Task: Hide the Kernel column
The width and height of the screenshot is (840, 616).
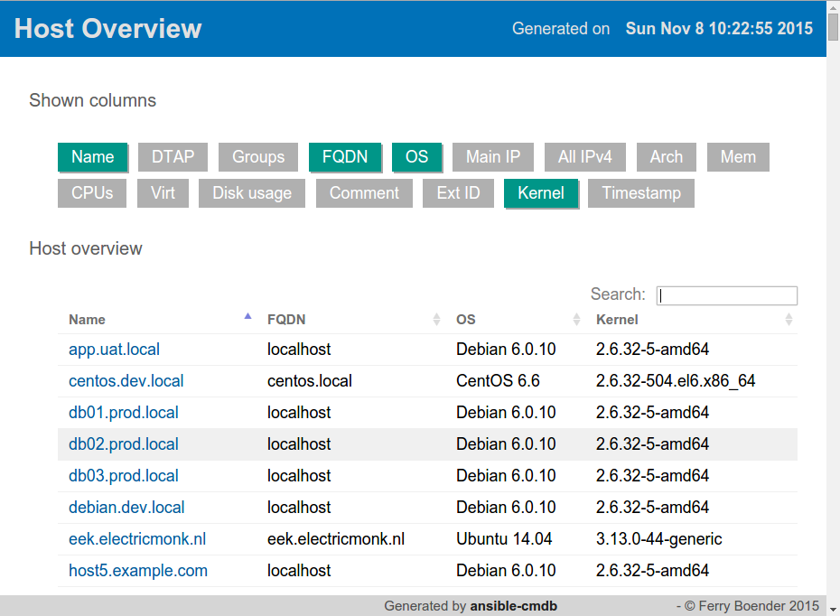Action: click(541, 192)
